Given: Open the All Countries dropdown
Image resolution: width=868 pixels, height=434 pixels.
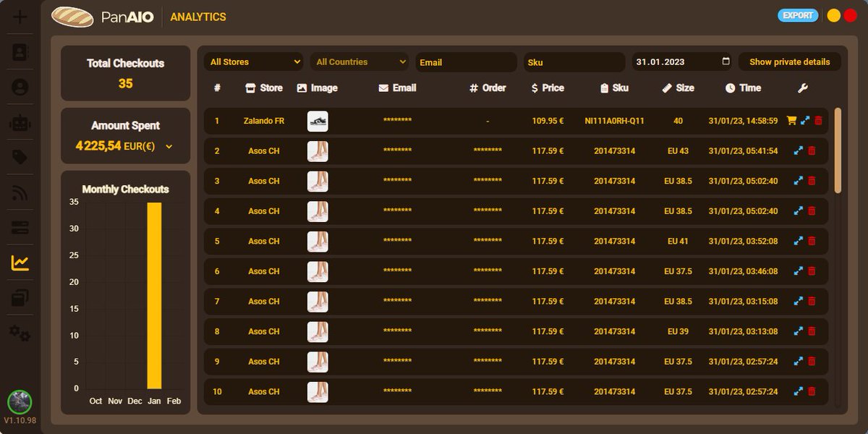Looking at the screenshot, I should pyautogui.click(x=359, y=62).
